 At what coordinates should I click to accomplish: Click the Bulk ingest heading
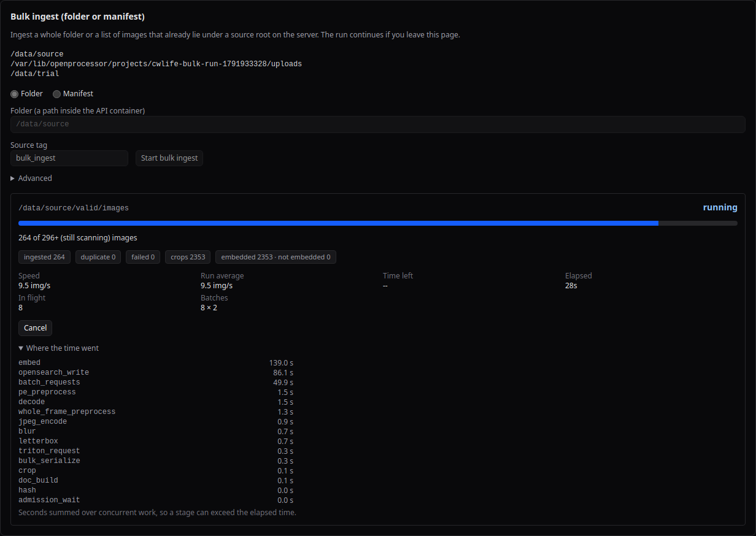[x=78, y=17]
